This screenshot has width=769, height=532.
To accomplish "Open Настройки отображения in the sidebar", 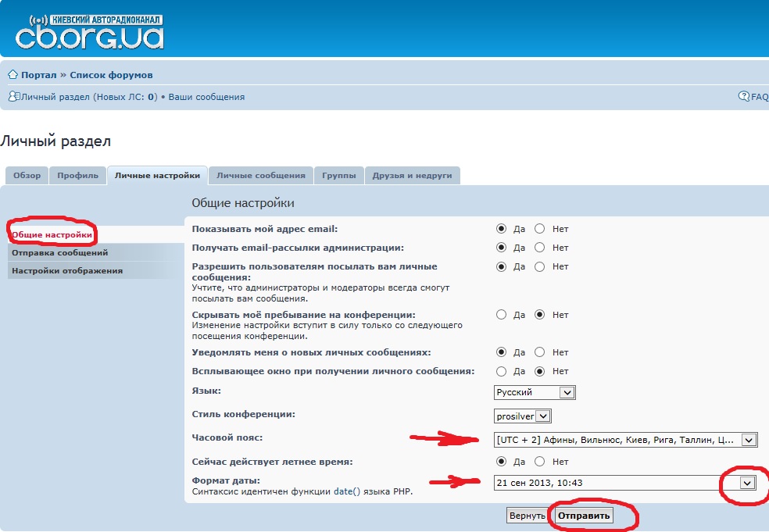I will [x=67, y=271].
